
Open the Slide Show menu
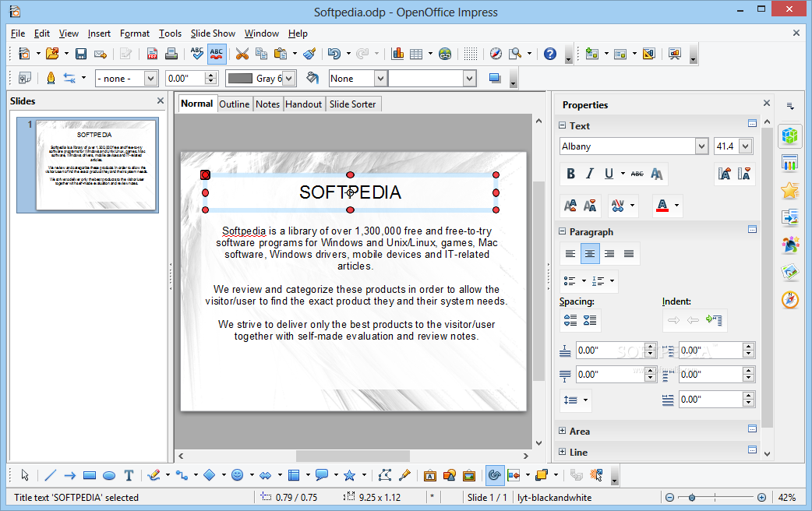[x=213, y=33]
